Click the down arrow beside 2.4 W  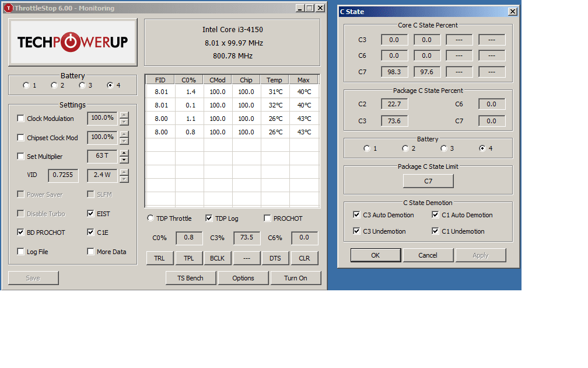(124, 179)
